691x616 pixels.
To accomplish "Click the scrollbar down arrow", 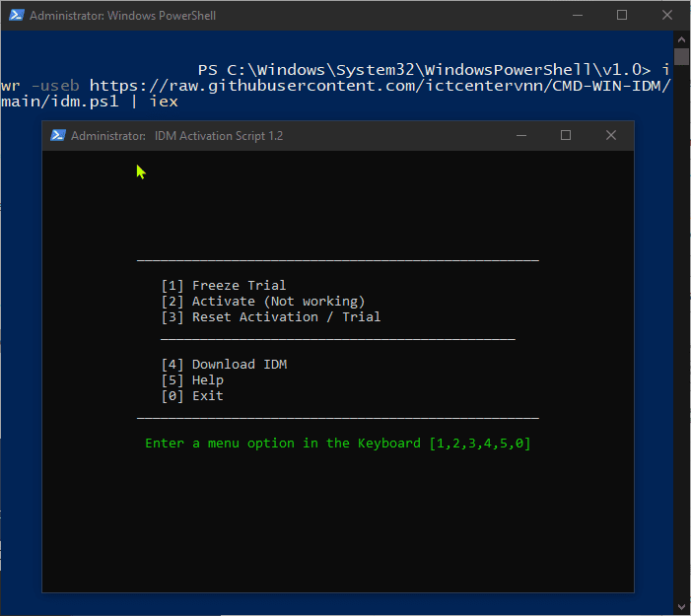I will coord(681,607).
